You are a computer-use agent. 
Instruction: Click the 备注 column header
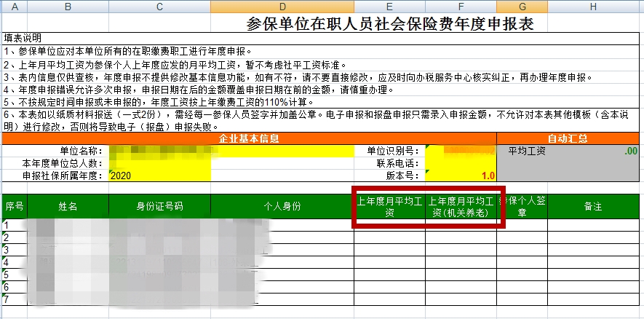[594, 206]
